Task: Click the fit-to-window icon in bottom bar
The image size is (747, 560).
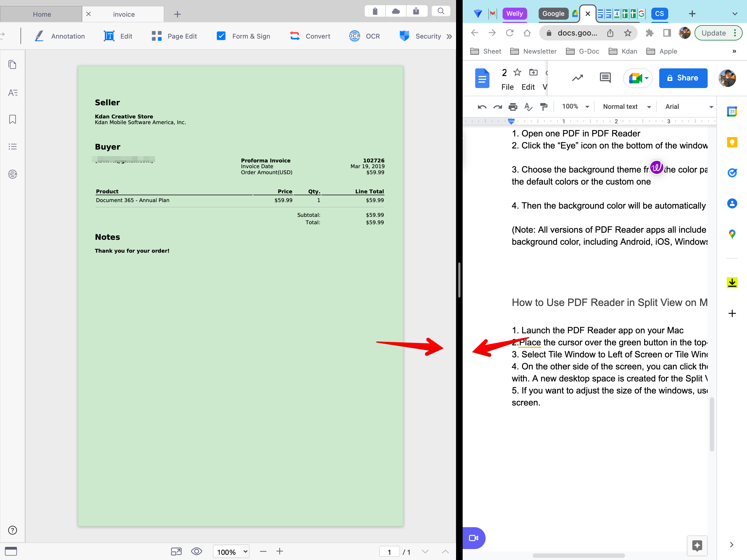Action: click(x=176, y=552)
